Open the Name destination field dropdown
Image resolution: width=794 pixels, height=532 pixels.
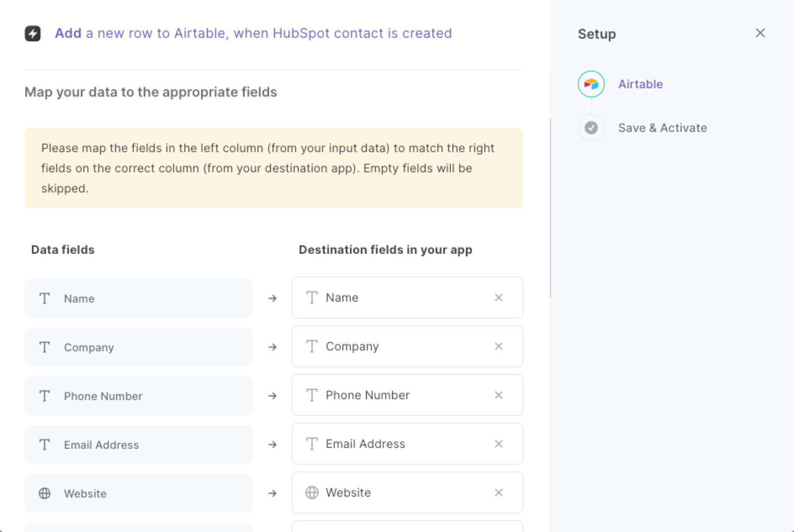407,297
